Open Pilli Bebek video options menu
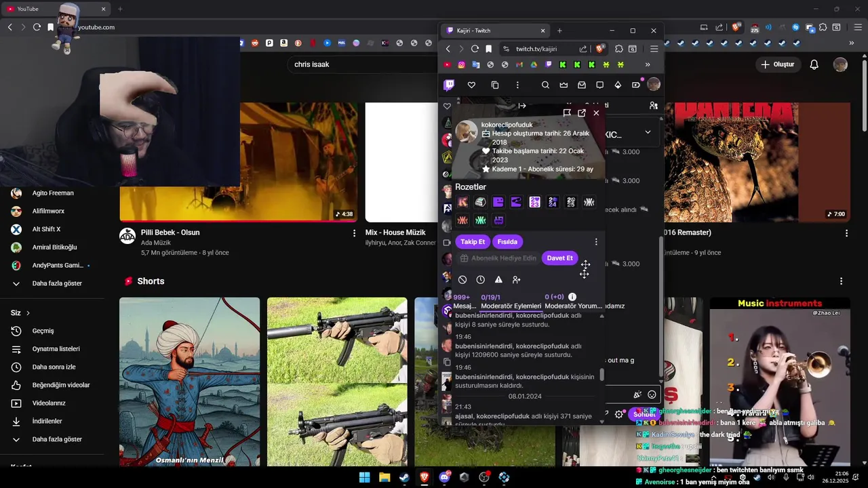The height and width of the screenshot is (488, 868). (x=354, y=233)
